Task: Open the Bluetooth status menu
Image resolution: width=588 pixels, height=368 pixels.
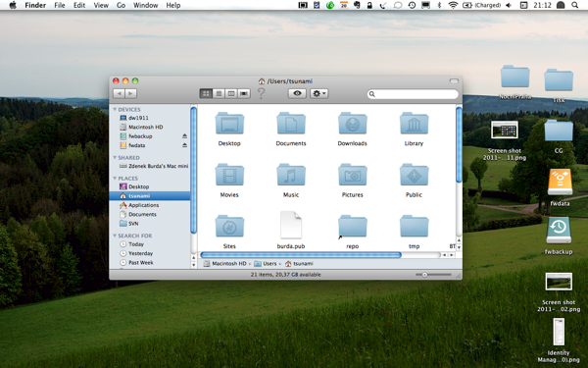Action: 439,5
